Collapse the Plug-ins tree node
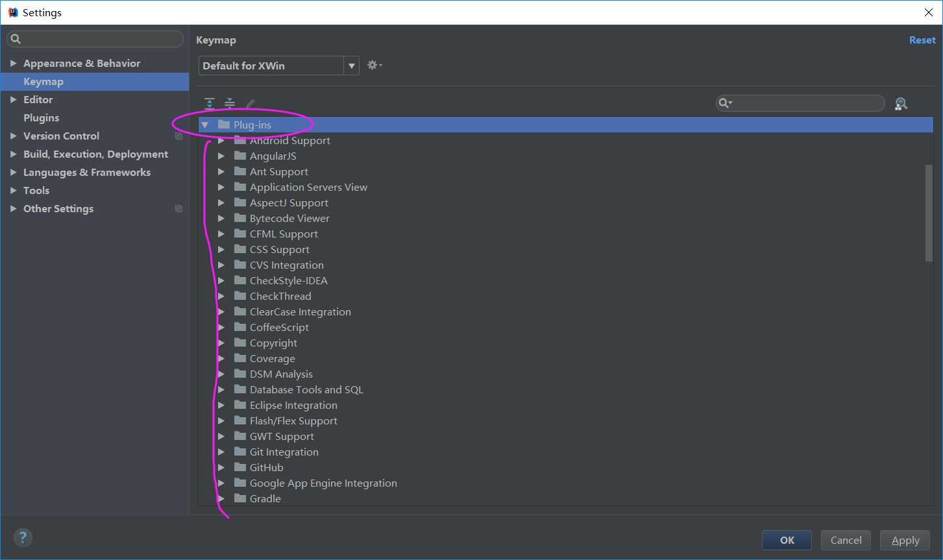This screenshot has width=943, height=560. (x=205, y=125)
